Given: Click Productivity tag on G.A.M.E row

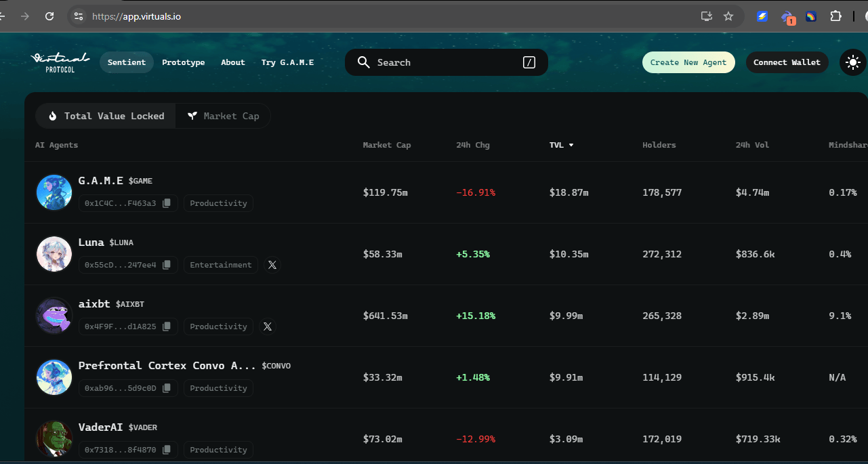Looking at the screenshot, I should point(218,203).
